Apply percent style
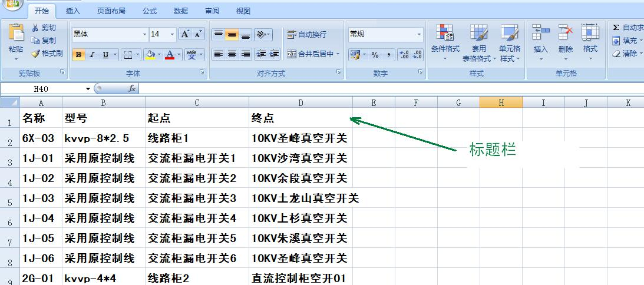644x285 pixels. [375, 55]
